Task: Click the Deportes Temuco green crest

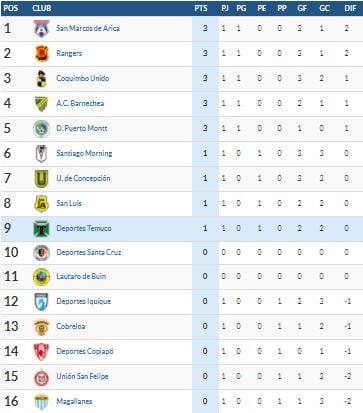Action: coord(41,229)
